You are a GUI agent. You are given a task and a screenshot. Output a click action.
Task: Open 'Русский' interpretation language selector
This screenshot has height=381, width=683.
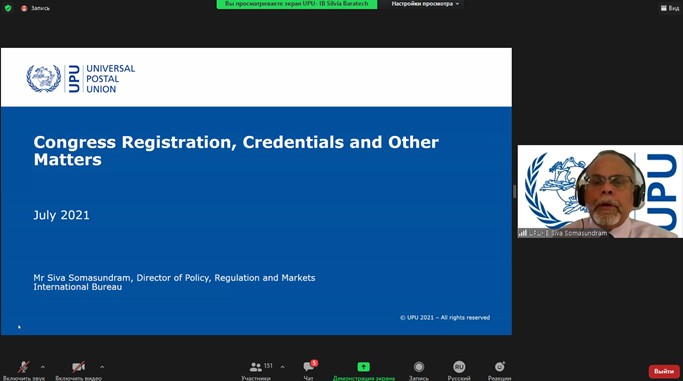459,370
